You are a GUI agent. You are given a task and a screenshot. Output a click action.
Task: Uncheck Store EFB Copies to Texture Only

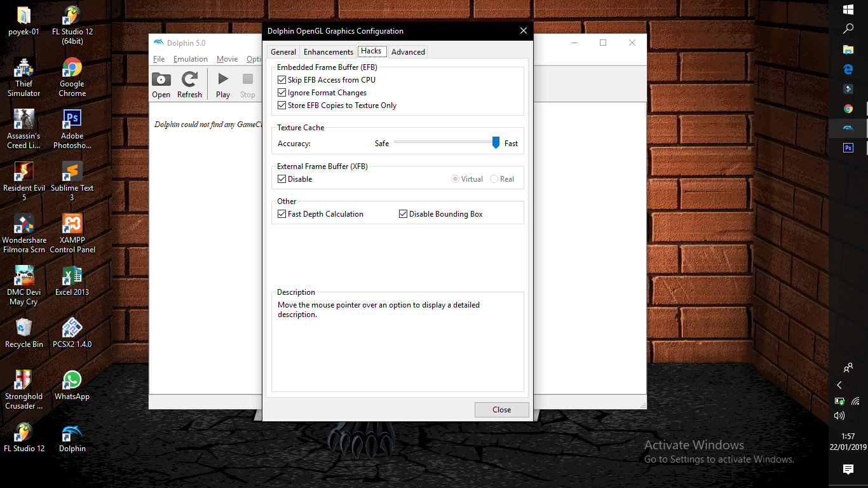pyautogui.click(x=282, y=105)
